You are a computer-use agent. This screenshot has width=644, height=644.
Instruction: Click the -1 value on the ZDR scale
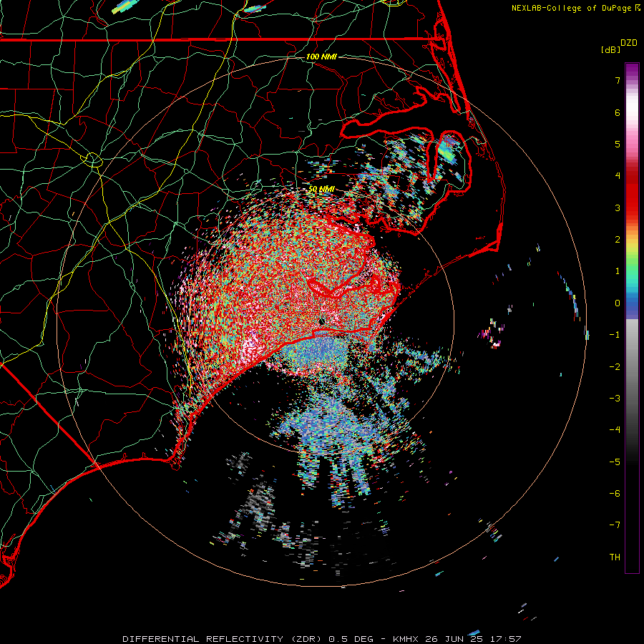(615, 335)
